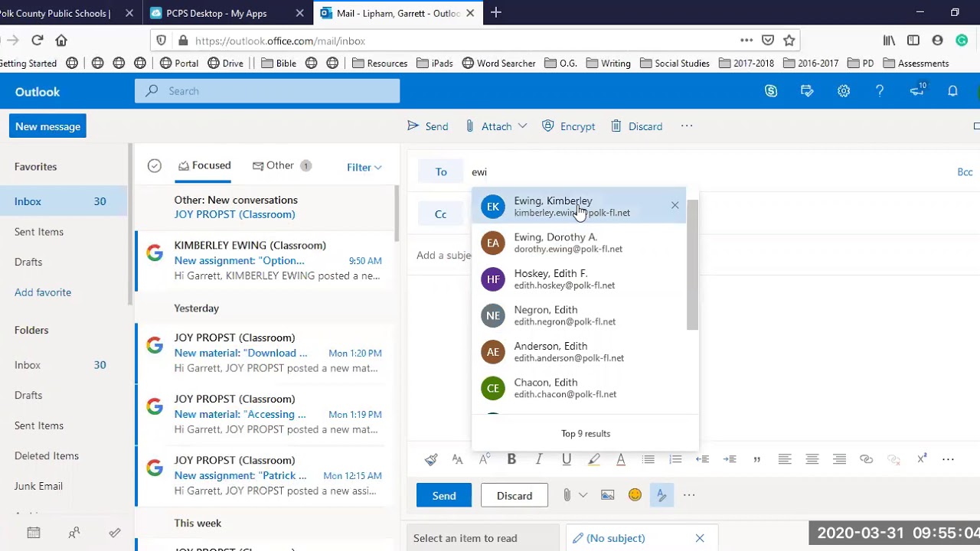
Task: Open the Resources bookmark folder
Action: coord(380,64)
